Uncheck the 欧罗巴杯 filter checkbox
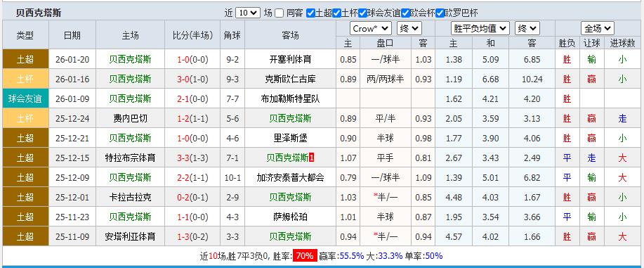This screenshot has height=268, width=644. [x=440, y=13]
